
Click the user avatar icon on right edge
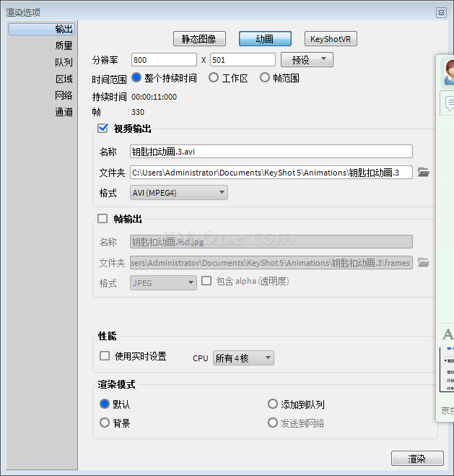(449, 71)
